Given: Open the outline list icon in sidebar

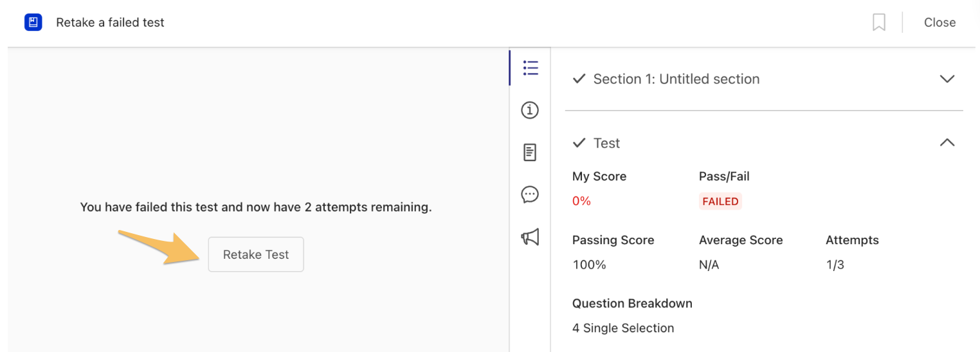Looking at the screenshot, I should pos(530,68).
